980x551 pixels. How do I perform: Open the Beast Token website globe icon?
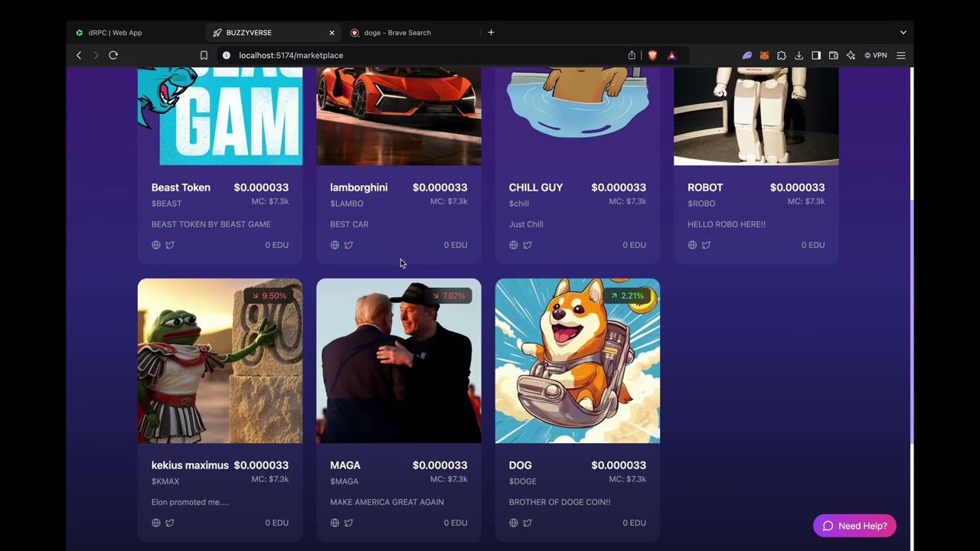[156, 245]
